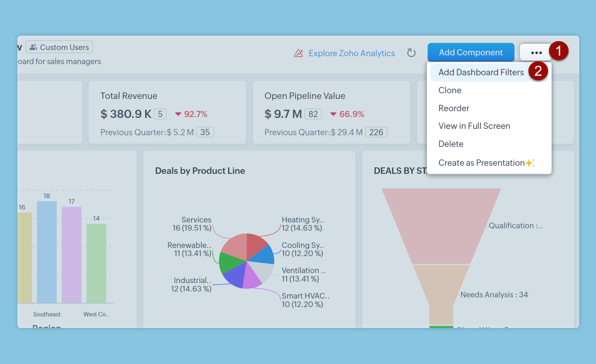Choose Clone from the dropdown menu
This screenshot has width=596, height=364.
point(450,90)
